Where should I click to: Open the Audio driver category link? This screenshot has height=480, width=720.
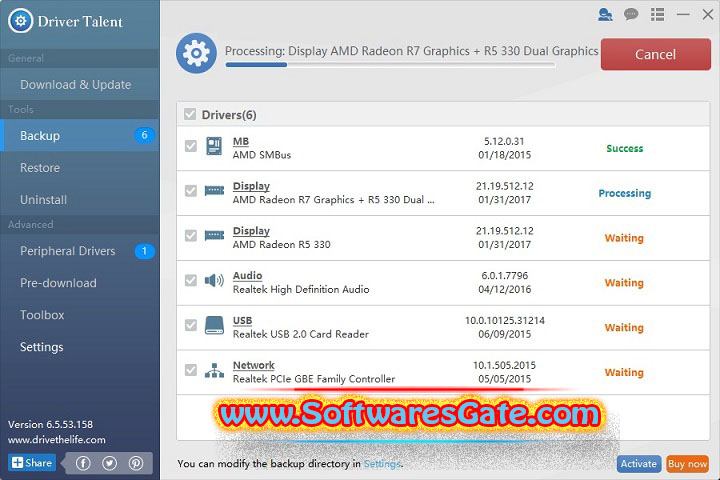click(x=248, y=276)
